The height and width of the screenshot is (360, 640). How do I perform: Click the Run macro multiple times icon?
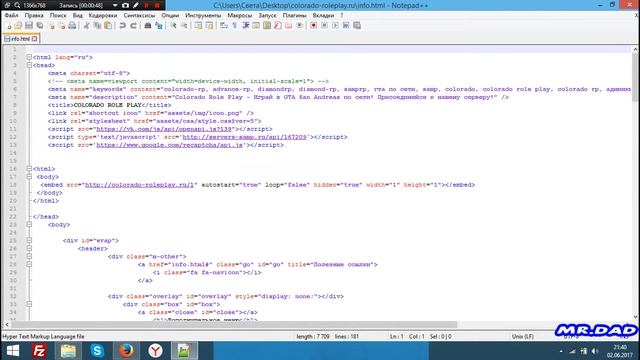tap(346, 26)
